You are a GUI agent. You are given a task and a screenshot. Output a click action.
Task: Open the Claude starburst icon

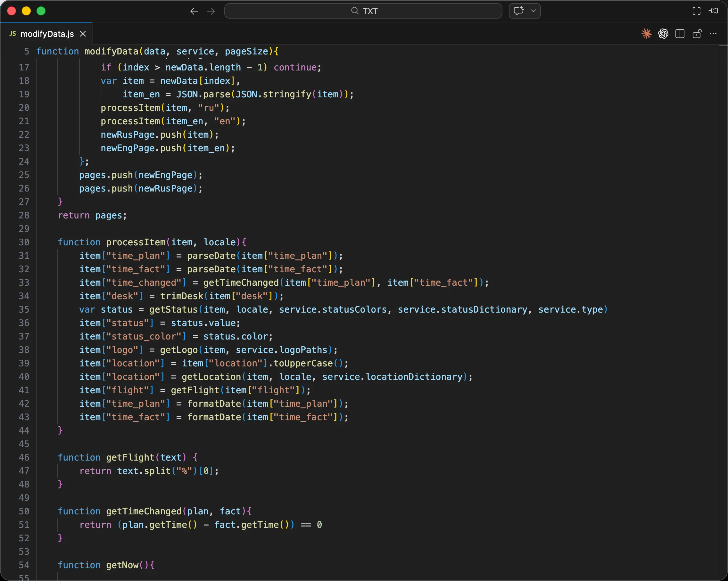[646, 34]
